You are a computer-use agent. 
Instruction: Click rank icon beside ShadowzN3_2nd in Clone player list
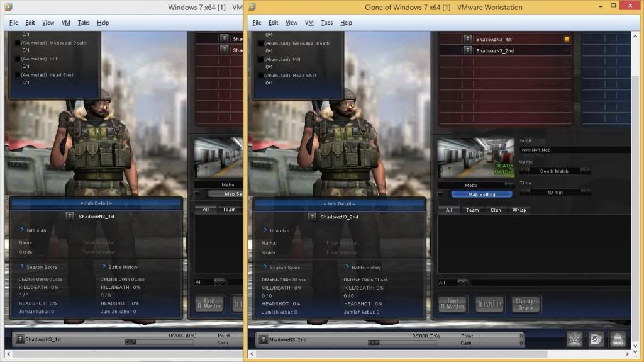coord(467,50)
